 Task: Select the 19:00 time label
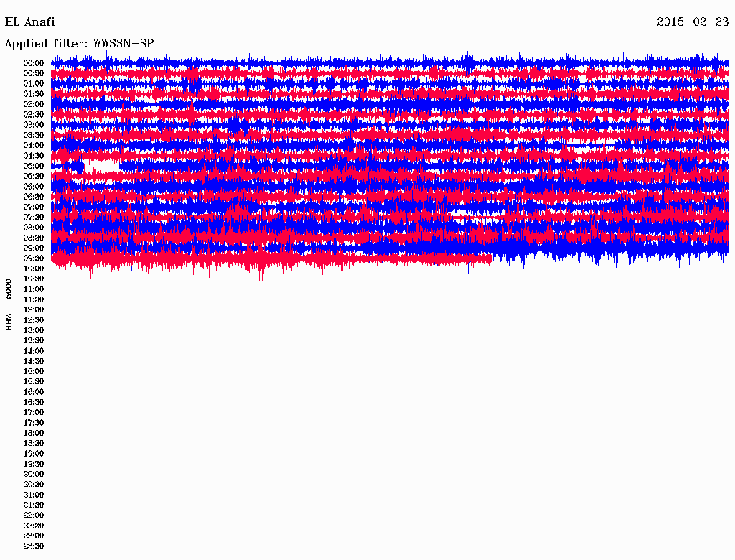click(34, 454)
